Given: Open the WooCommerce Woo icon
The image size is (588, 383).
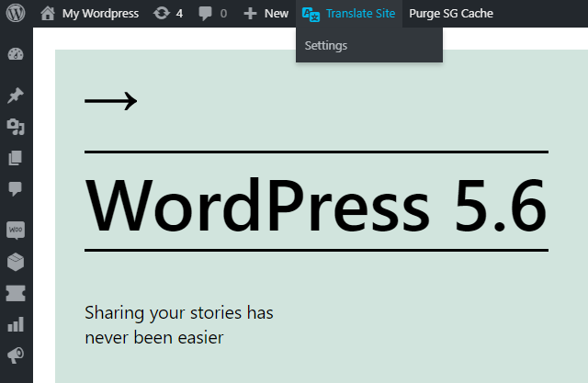Looking at the screenshot, I should pyautogui.click(x=16, y=230).
